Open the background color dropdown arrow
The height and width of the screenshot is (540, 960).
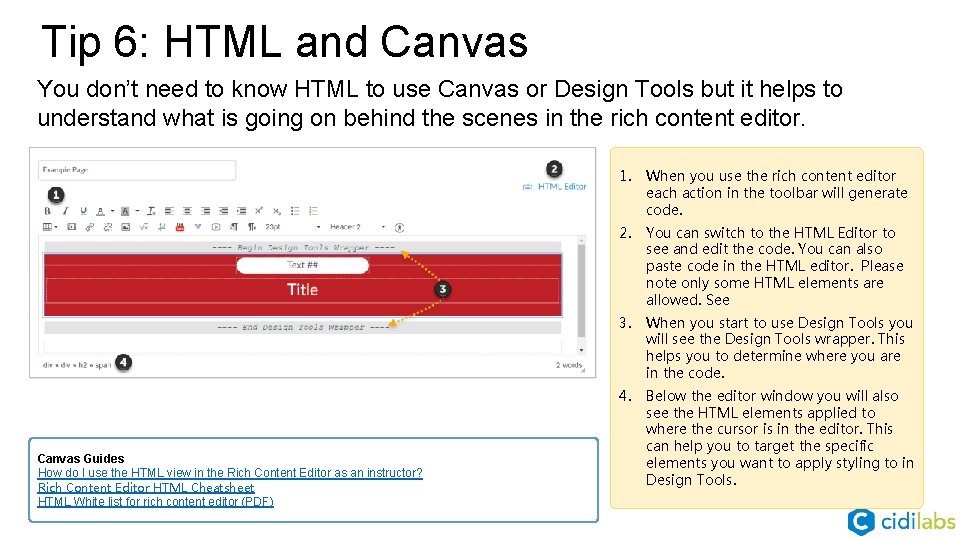tap(137, 211)
